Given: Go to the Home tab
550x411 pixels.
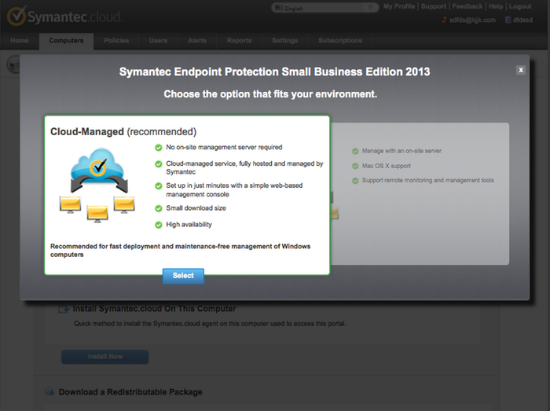Looking at the screenshot, I should 19,41.
